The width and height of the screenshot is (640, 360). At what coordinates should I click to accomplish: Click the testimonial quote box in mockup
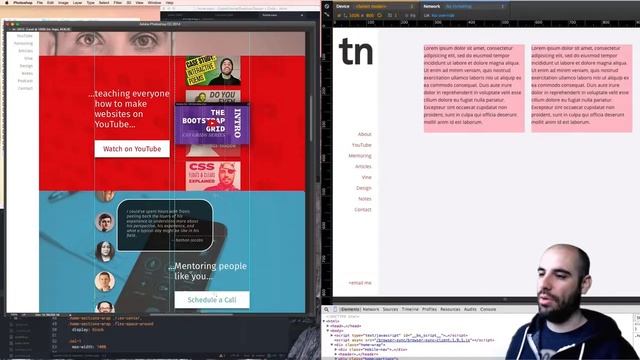[x=165, y=225]
